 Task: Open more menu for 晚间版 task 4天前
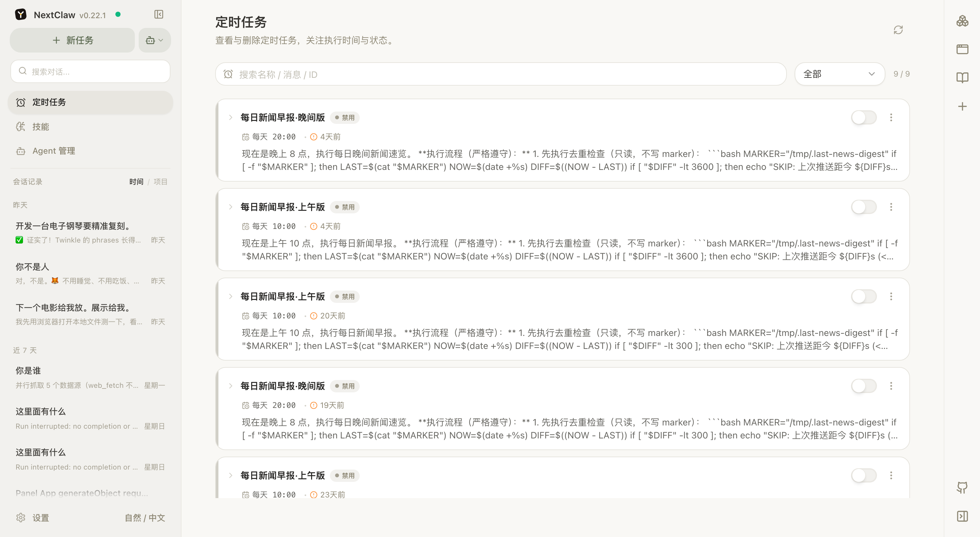click(891, 117)
